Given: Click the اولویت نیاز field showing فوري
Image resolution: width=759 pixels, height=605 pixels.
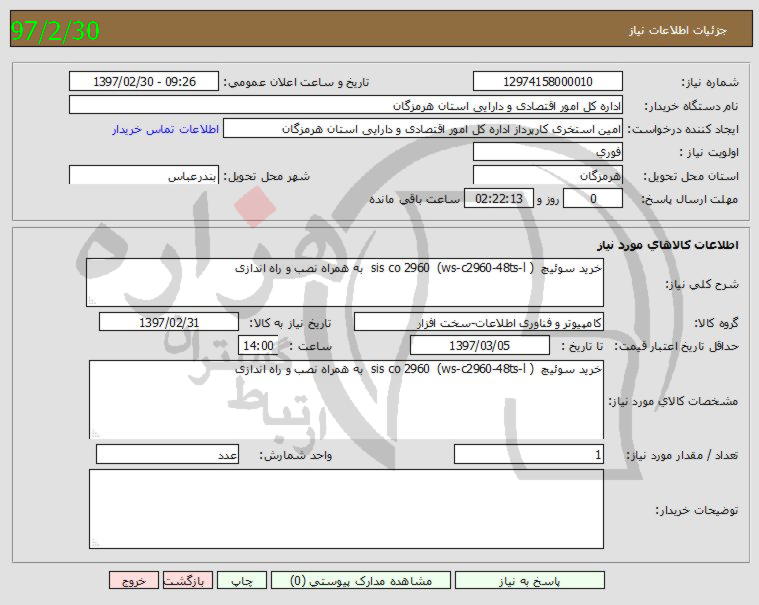Looking at the screenshot, I should point(547,152).
